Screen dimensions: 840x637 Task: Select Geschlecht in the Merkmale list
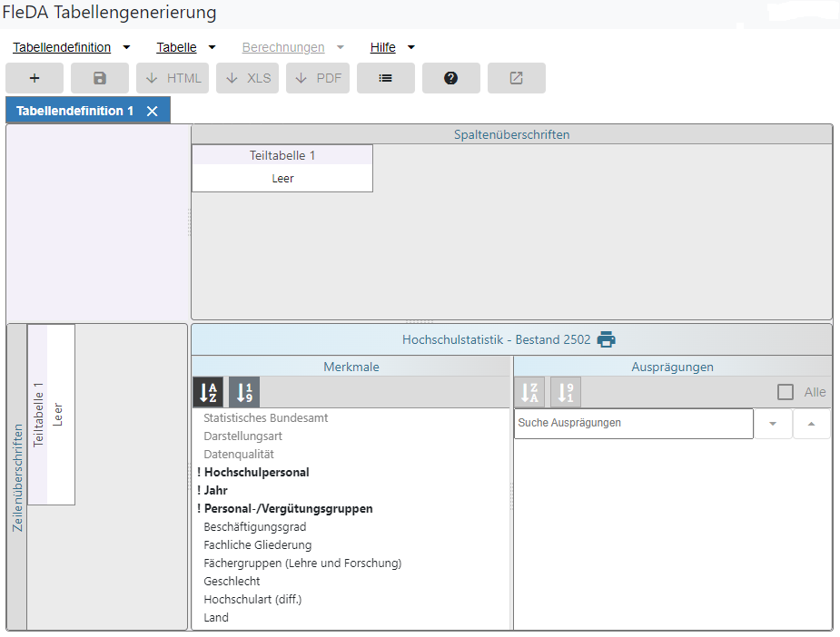tap(232, 582)
